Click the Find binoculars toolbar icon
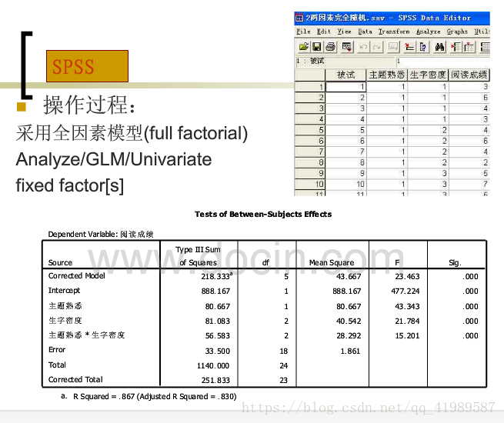Viewport: 504px width, 423px height. pos(439,47)
